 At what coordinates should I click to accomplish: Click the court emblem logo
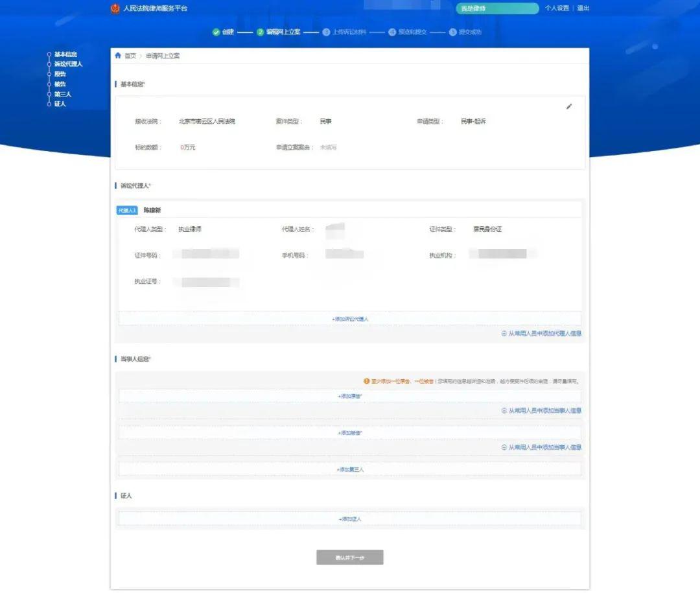click(115, 8)
